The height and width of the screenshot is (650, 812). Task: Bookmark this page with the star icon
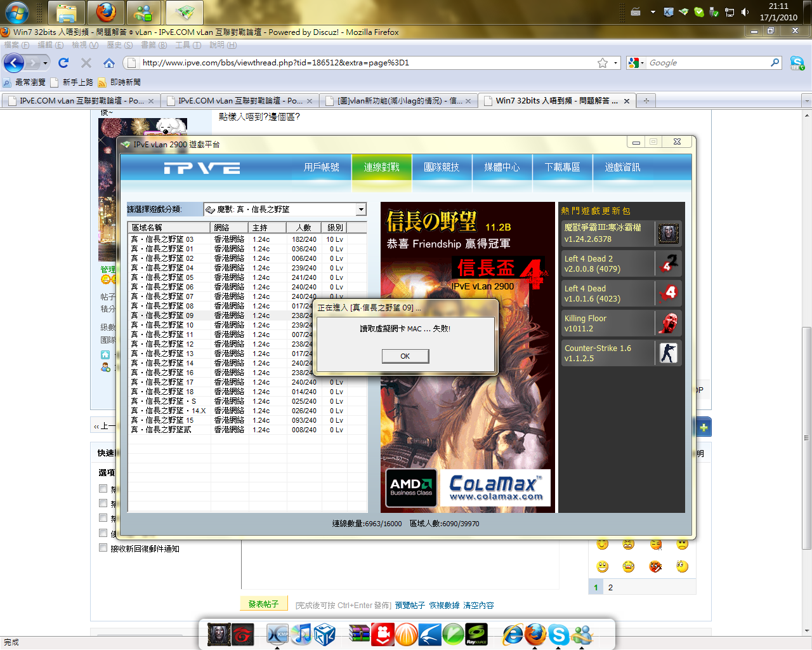tap(603, 63)
